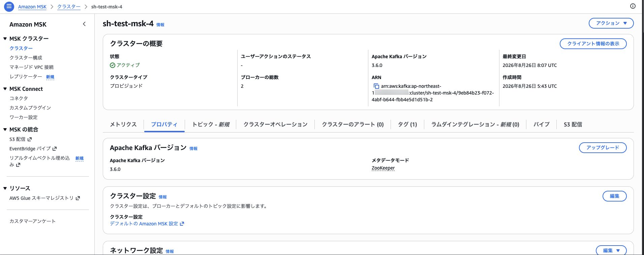
Task: Open ワーカー設定 in the sidebar
Action: tap(23, 117)
